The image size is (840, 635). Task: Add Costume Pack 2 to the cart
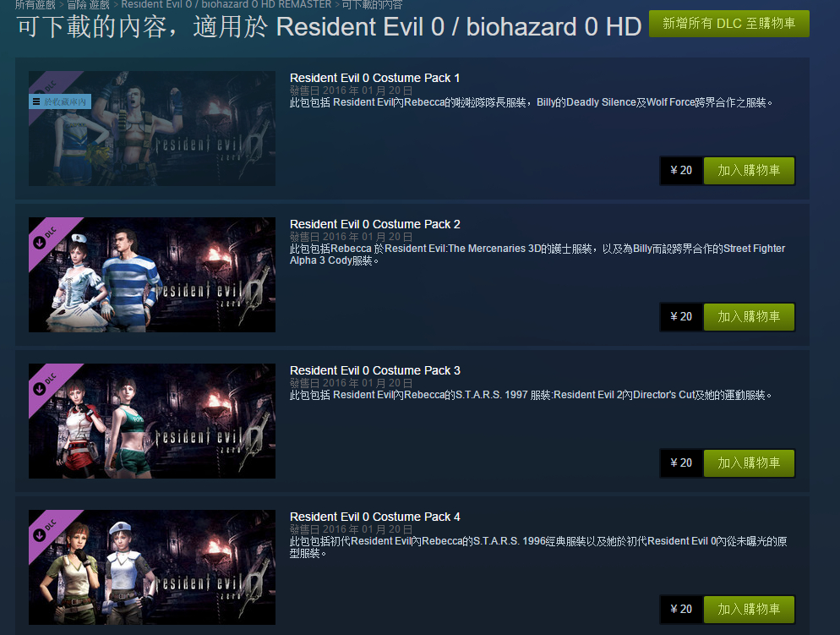(749, 317)
